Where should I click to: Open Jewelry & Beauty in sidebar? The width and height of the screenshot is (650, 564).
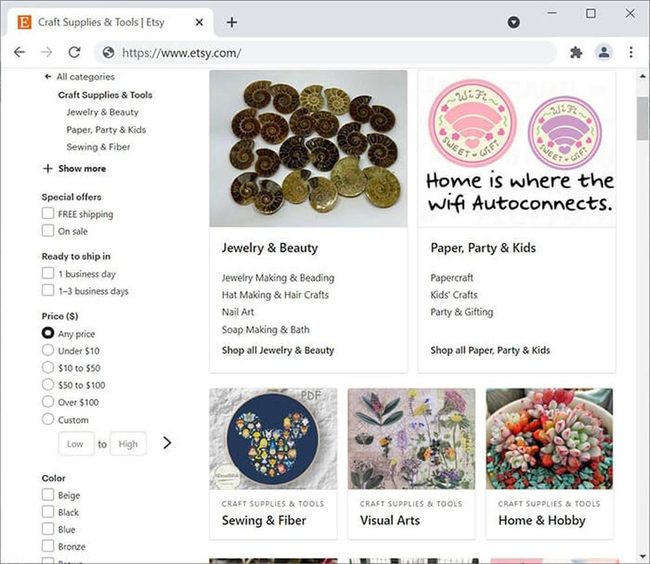pyautogui.click(x=102, y=112)
